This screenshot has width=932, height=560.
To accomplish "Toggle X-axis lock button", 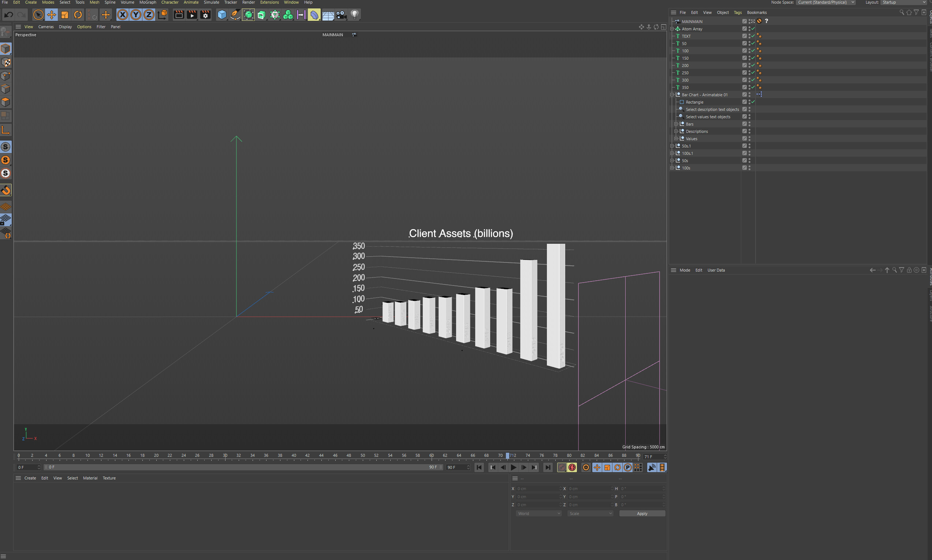I will [x=122, y=15].
